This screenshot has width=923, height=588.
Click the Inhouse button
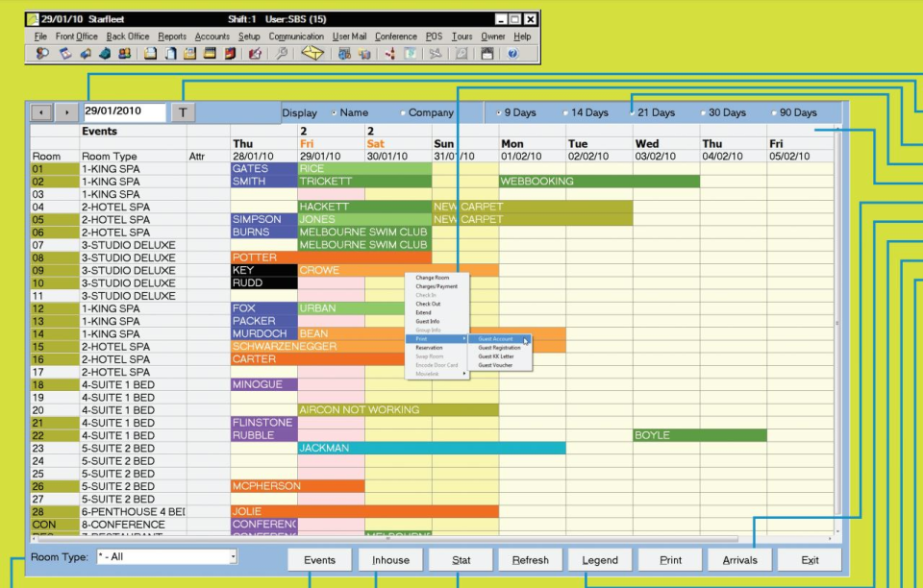coord(390,560)
